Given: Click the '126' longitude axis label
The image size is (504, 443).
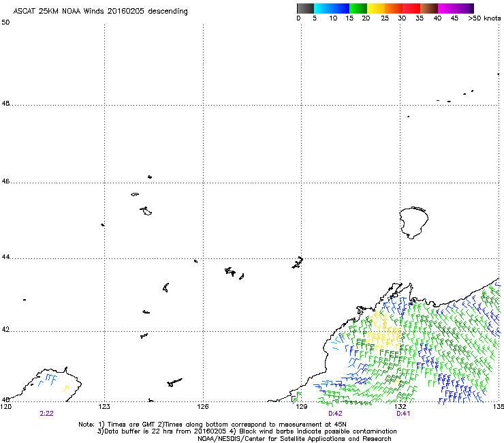Looking at the screenshot, I should [x=203, y=407].
